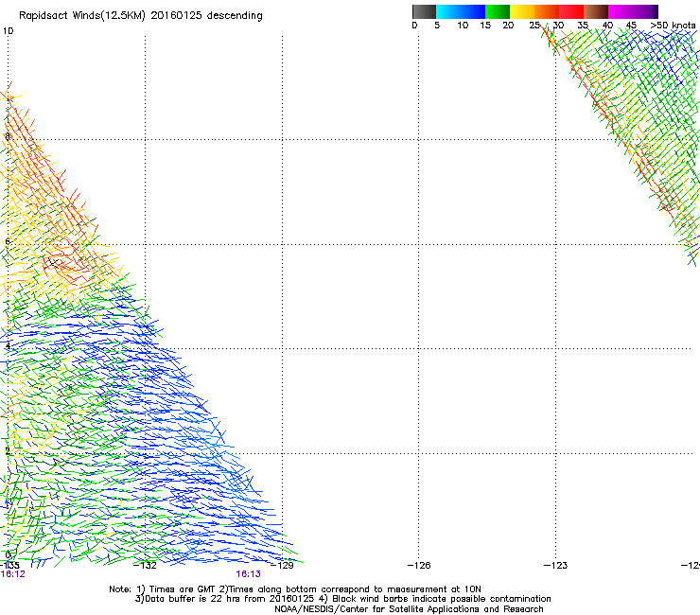Image resolution: width=700 pixels, height=615 pixels.
Task: Click the red 30-35 knots color band
Action: (x=571, y=11)
